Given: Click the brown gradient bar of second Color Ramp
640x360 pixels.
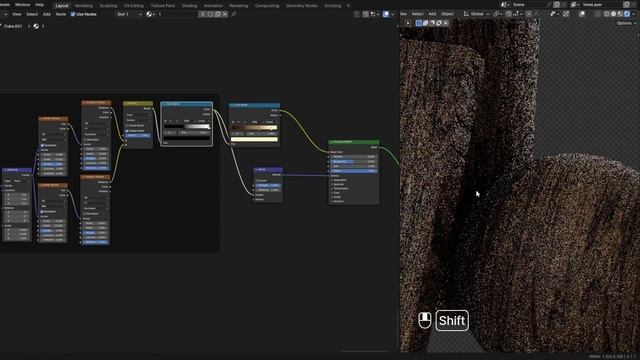Looking at the screenshot, I should 254,128.
